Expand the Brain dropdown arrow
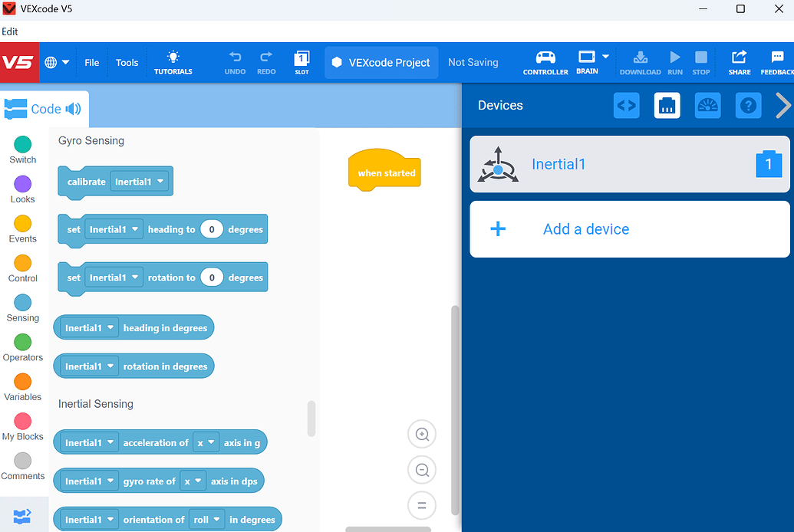This screenshot has height=532, width=794. tap(605, 57)
